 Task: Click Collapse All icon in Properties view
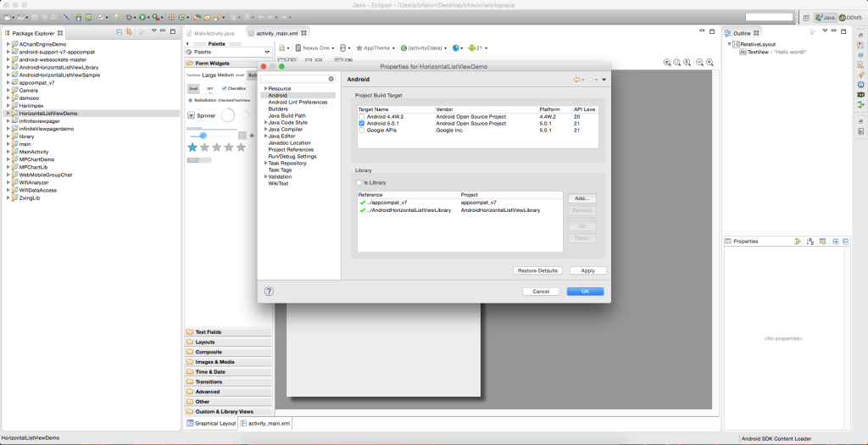(x=845, y=242)
